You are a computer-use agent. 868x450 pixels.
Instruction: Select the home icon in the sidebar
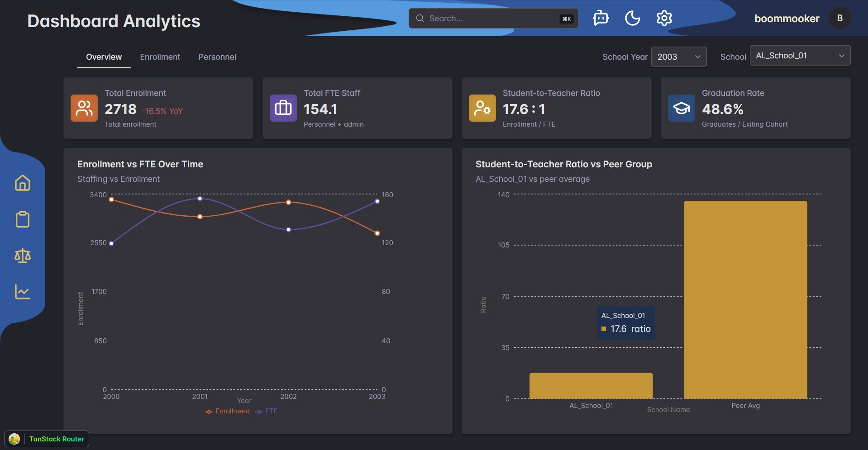click(x=22, y=183)
